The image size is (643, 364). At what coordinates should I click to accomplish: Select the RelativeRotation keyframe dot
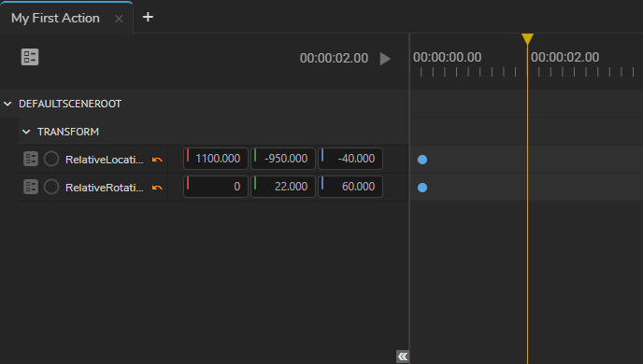coord(422,188)
